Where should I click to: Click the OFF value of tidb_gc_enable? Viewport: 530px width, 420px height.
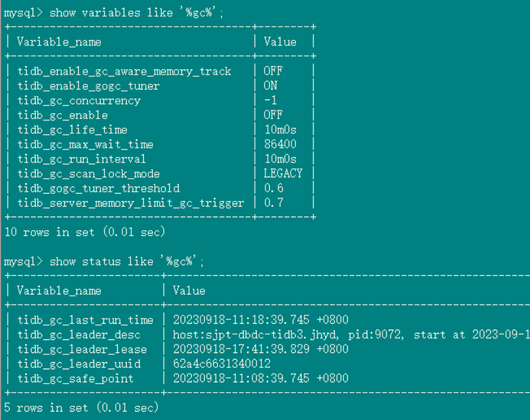(273, 115)
